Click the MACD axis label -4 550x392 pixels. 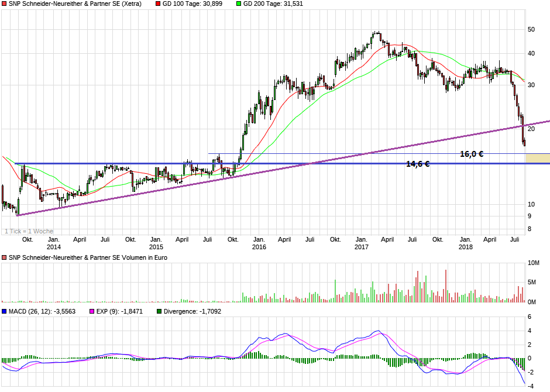click(530, 386)
